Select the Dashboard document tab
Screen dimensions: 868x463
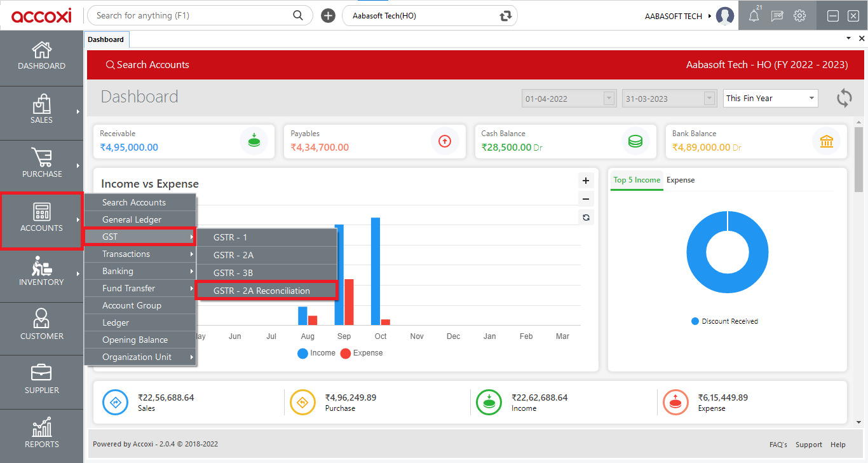[106, 39]
